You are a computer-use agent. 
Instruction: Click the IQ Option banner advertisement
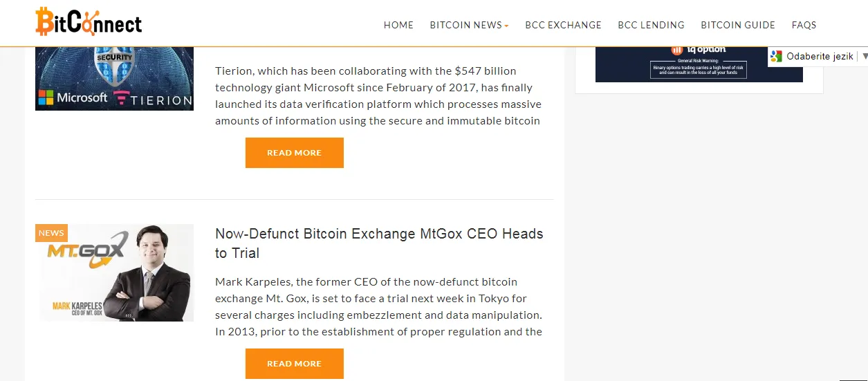699,64
